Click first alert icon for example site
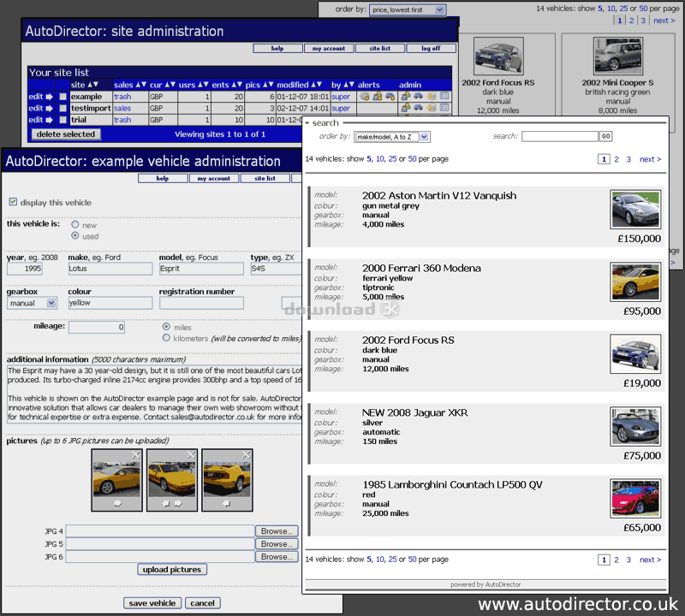This screenshot has height=616, width=685. click(x=365, y=97)
